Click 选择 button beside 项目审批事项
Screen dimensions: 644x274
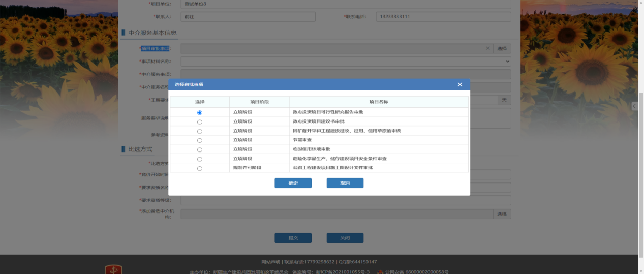[502, 49]
